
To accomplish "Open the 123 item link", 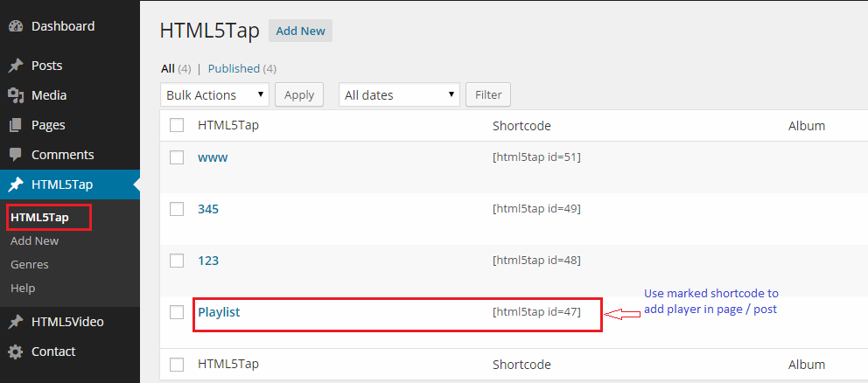I will 208,261.
